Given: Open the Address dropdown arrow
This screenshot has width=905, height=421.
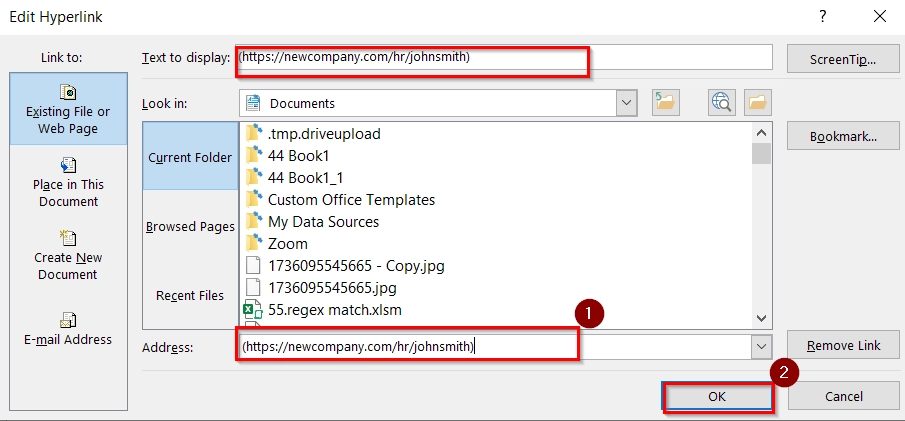Looking at the screenshot, I should coord(763,346).
